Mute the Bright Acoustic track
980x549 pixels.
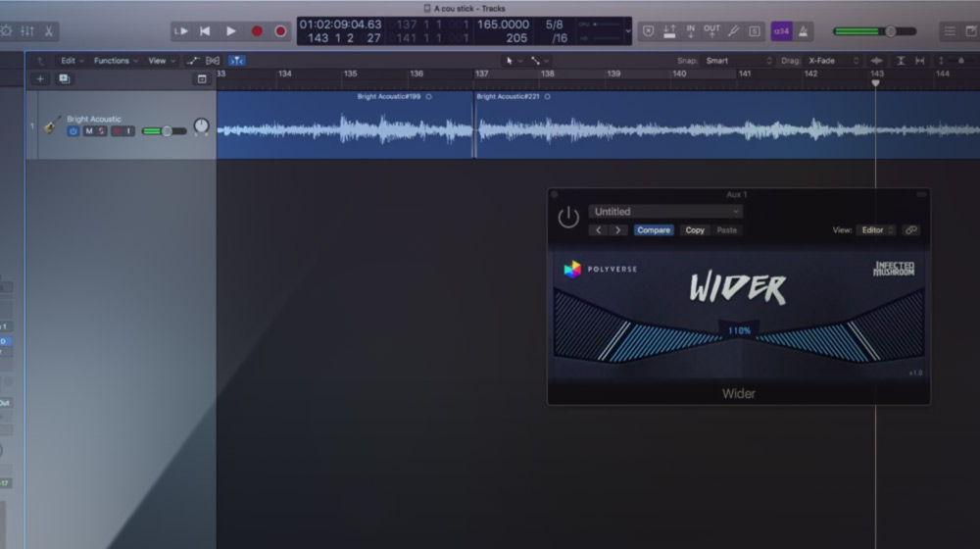coord(88,131)
